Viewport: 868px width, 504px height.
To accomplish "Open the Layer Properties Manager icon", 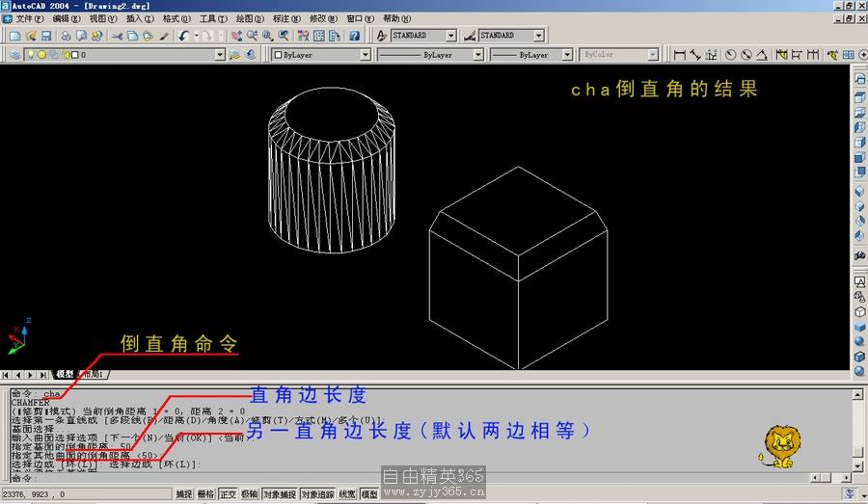I will click(14, 55).
